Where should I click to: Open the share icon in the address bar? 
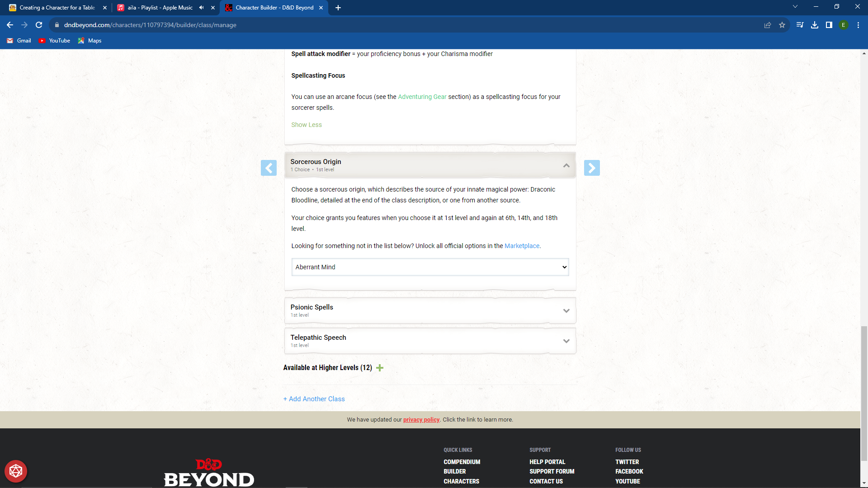(x=767, y=25)
